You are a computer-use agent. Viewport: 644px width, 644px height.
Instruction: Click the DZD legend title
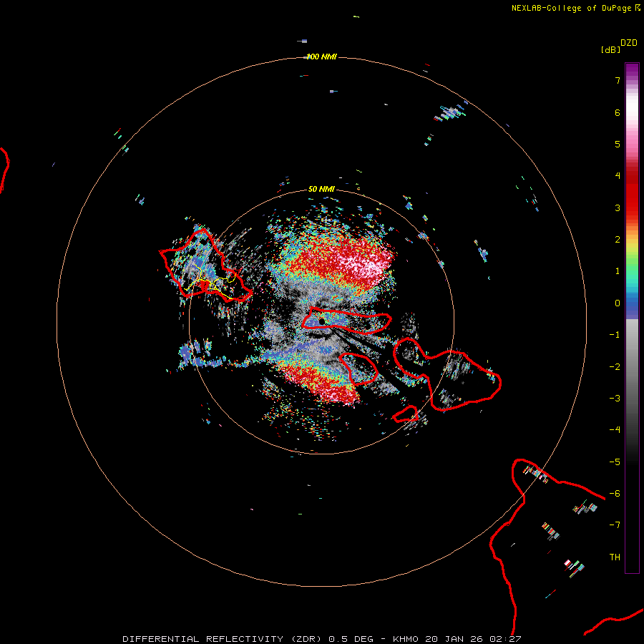629,43
